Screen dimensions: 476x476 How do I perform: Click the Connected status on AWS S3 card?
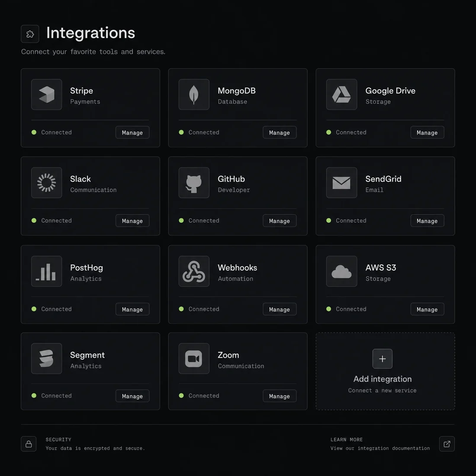[x=351, y=309]
